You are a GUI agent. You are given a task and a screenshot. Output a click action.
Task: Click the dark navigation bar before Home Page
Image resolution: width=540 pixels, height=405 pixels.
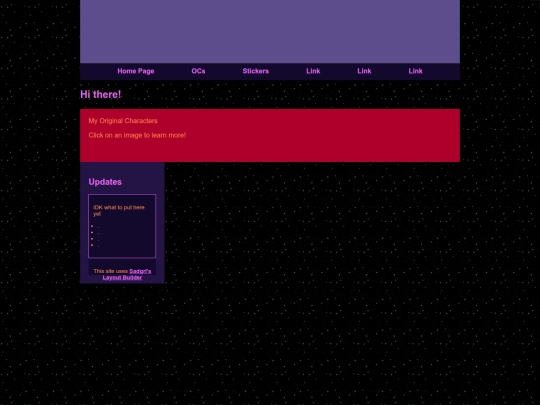98,71
